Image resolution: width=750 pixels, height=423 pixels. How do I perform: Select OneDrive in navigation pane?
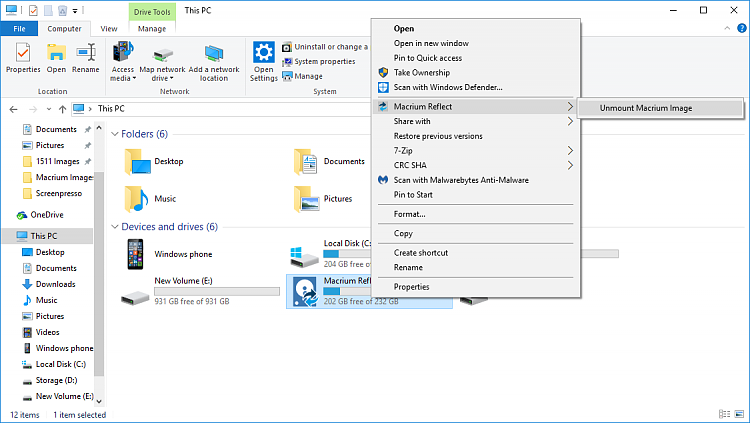pyautogui.click(x=47, y=215)
